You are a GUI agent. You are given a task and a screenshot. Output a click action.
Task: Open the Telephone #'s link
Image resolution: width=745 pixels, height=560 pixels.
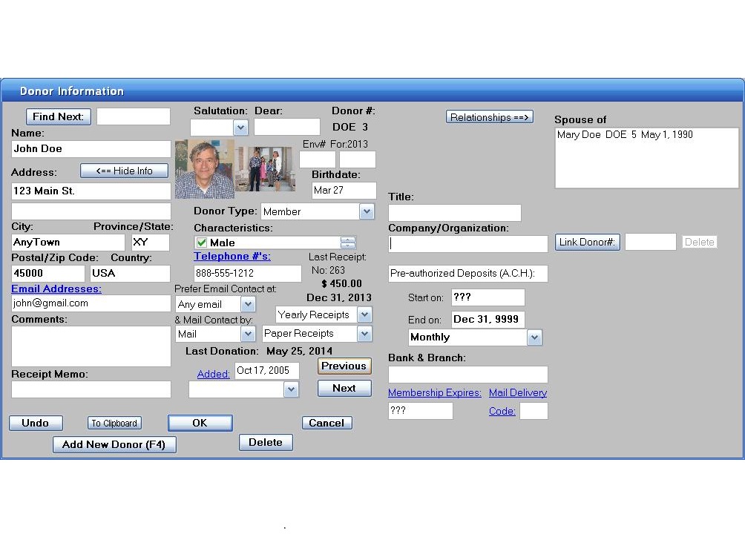click(232, 257)
